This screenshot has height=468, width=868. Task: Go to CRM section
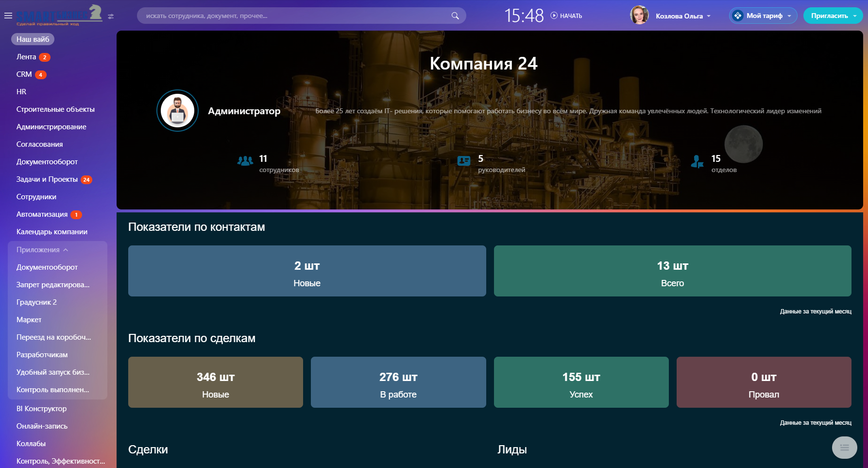pos(24,74)
